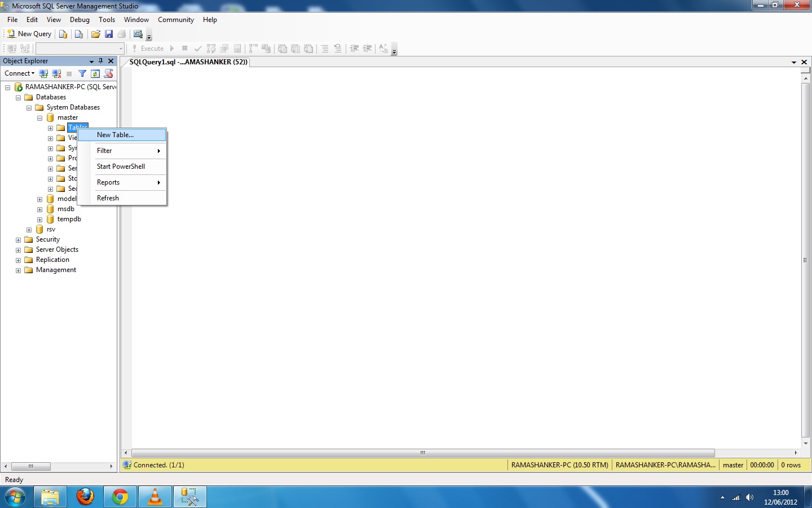Click Connect Object Explorer icon
This screenshot has height=508, width=812.
tap(43, 73)
